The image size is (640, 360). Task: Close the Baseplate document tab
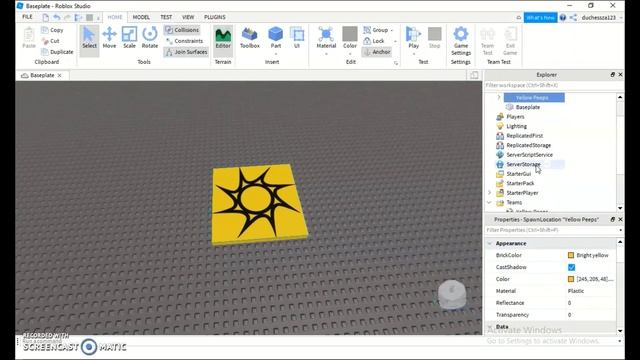pos(60,76)
